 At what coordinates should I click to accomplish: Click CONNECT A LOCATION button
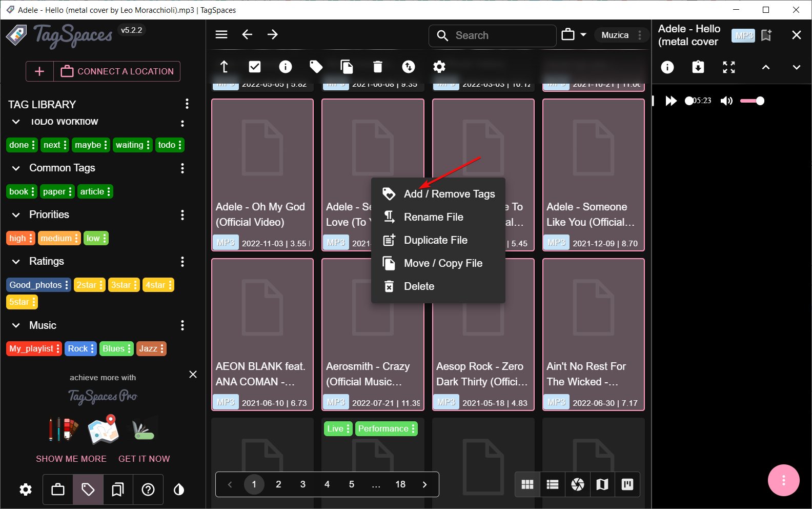117,71
